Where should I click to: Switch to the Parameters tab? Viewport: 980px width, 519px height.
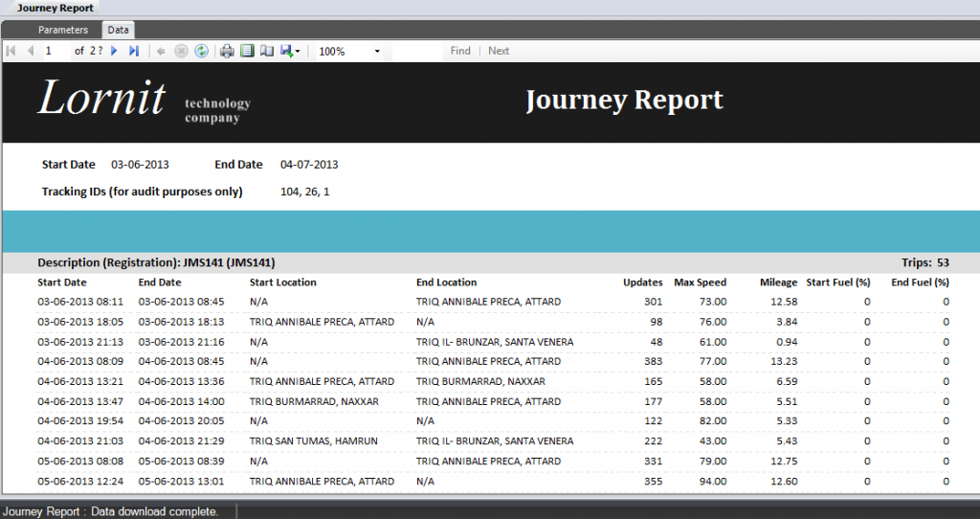(63, 30)
